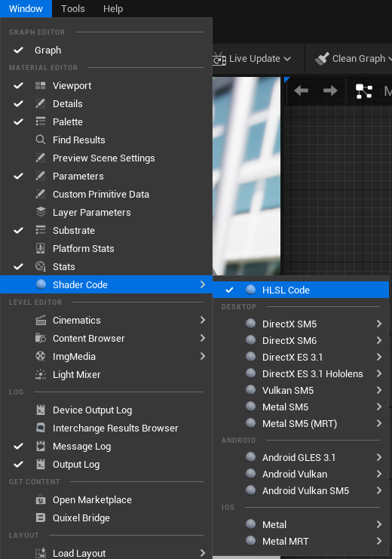This screenshot has width=392, height=559.
Task: Select the DirectX ES 3.1 entry
Action: click(x=301, y=357)
